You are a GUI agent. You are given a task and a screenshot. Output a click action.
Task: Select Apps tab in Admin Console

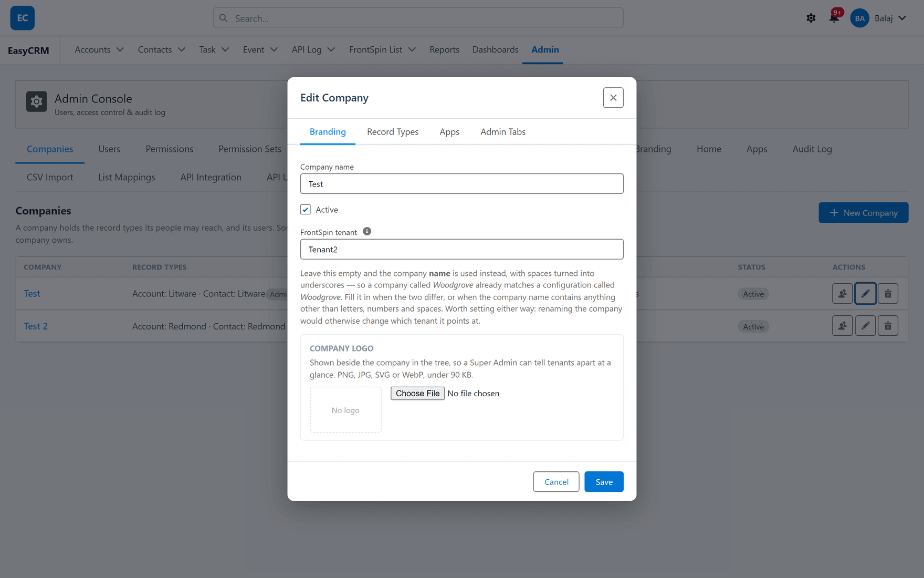(x=757, y=149)
